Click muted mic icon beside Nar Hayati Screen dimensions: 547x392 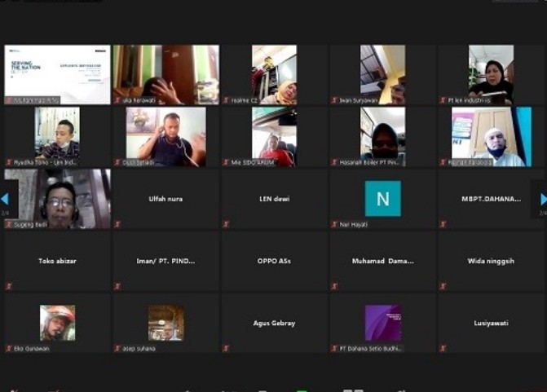click(334, 225)
